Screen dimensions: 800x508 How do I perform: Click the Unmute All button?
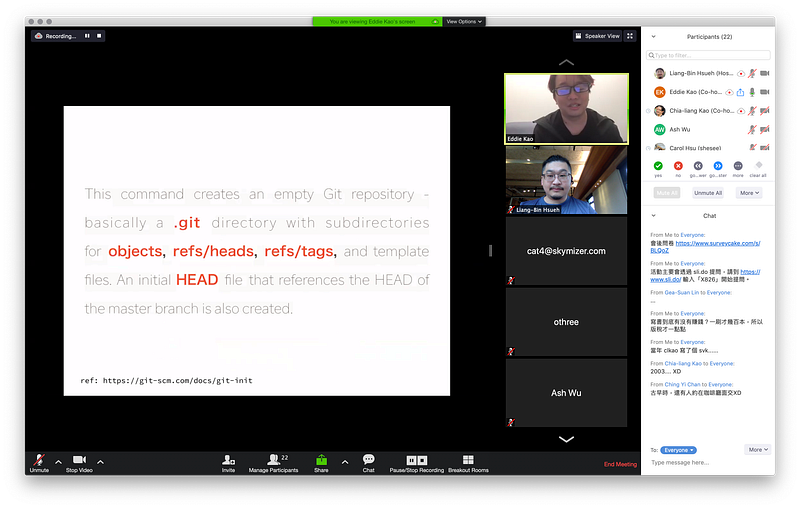point(708,193)
